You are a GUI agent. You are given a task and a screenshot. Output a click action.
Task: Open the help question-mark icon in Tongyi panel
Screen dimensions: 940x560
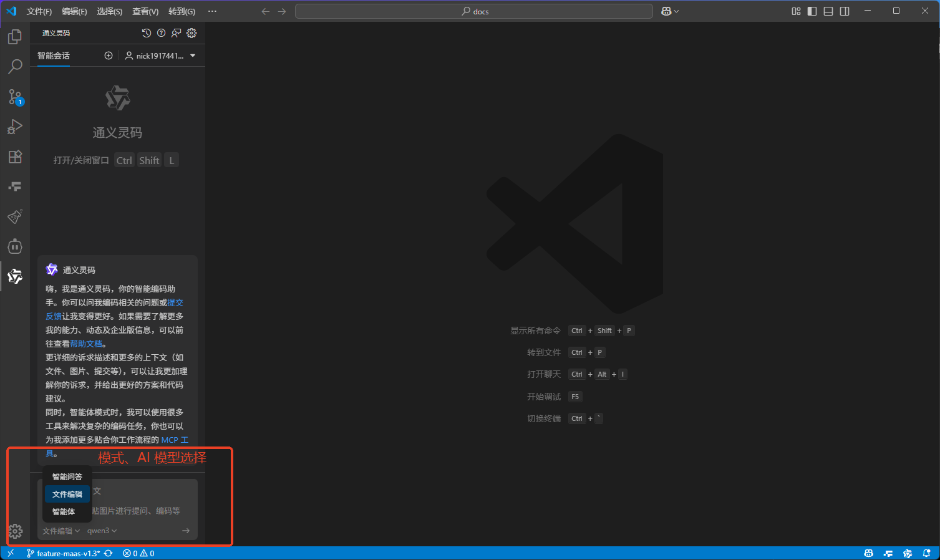(x=162, y=33)
